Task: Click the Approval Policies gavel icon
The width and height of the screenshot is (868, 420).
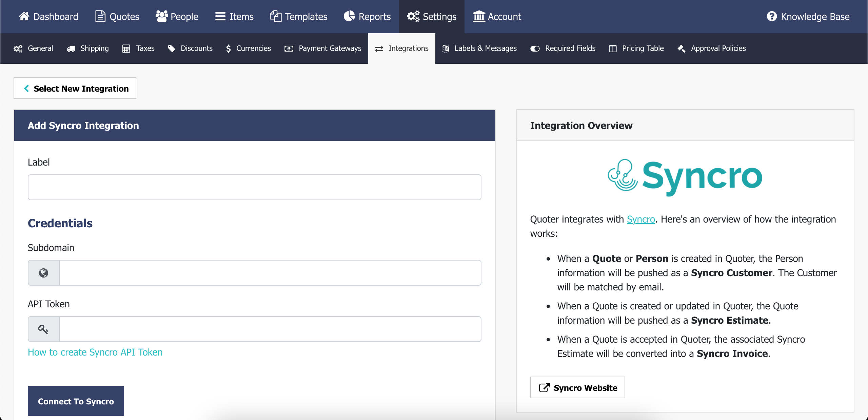Action: [x=682, y=49]
